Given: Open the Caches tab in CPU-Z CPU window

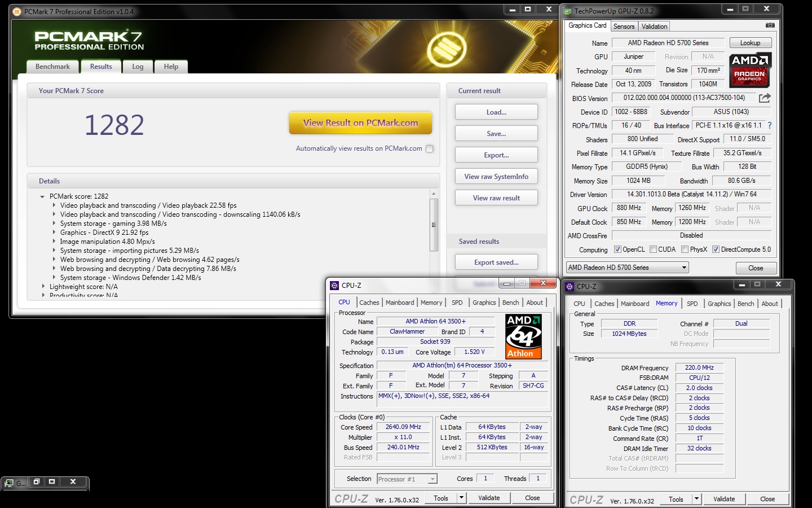Looking at the screenshot, I should click(369, 303).
